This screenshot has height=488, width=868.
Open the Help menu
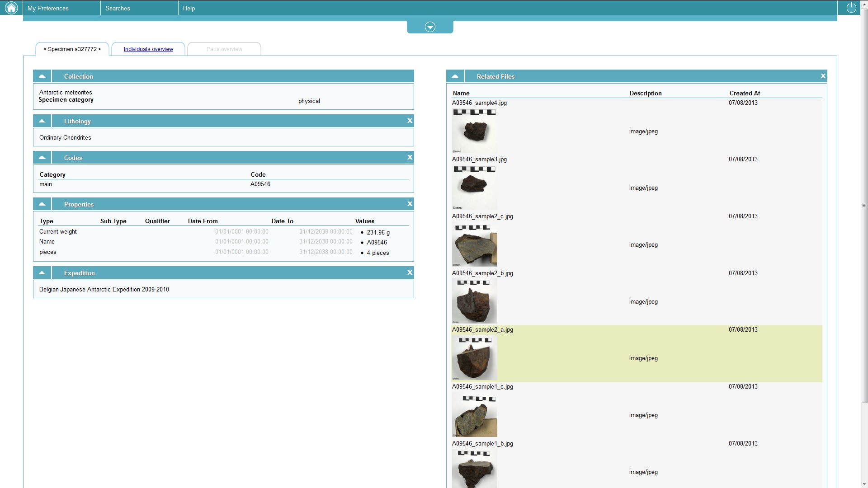click(x=189, y=8)
